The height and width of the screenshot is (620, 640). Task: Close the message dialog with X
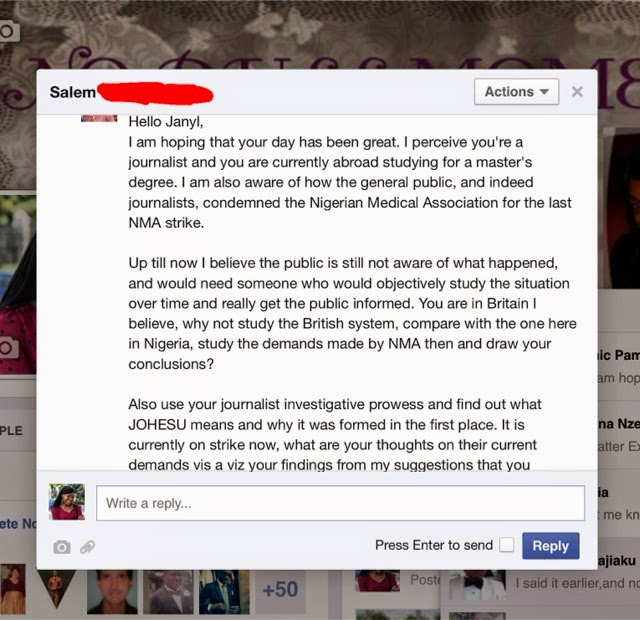(577, 92)
